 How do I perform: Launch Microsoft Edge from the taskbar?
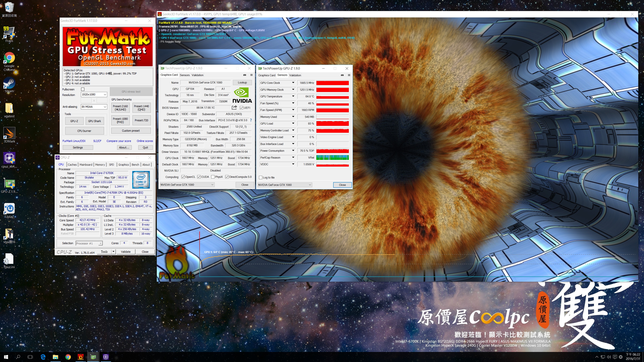[x=43, y=357]
